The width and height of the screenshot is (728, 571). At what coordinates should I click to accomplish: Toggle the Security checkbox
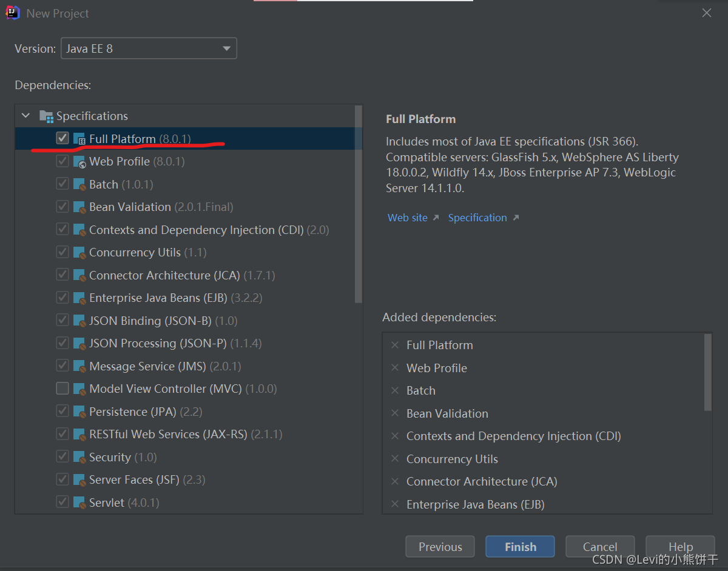[x=62, y=456]
